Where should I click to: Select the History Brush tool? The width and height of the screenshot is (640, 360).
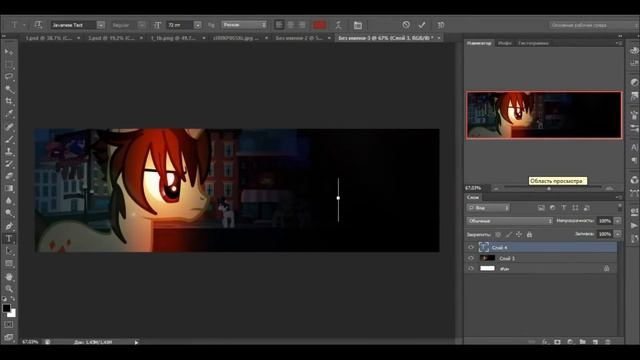(9, 164)
